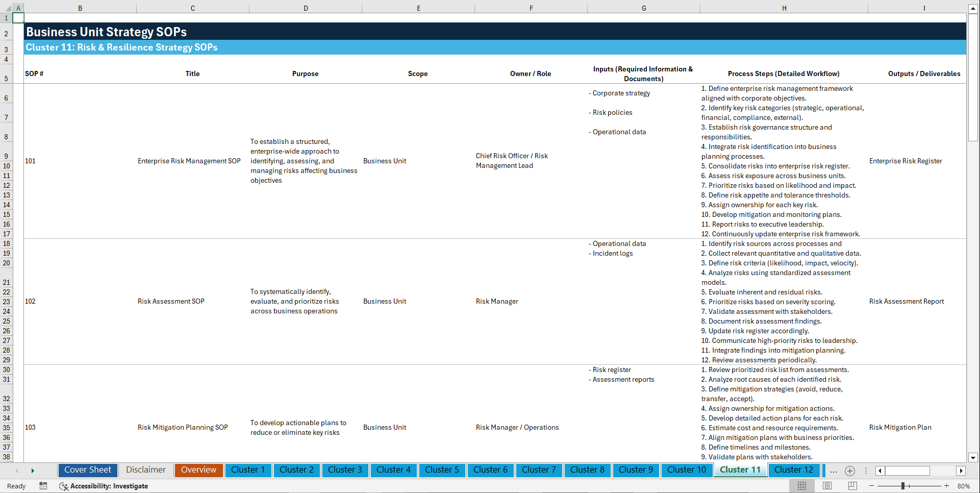Viewport: 980px width, 493px height.
Task: Click the vertical scrollbar thumb
Action: (973, 77)
